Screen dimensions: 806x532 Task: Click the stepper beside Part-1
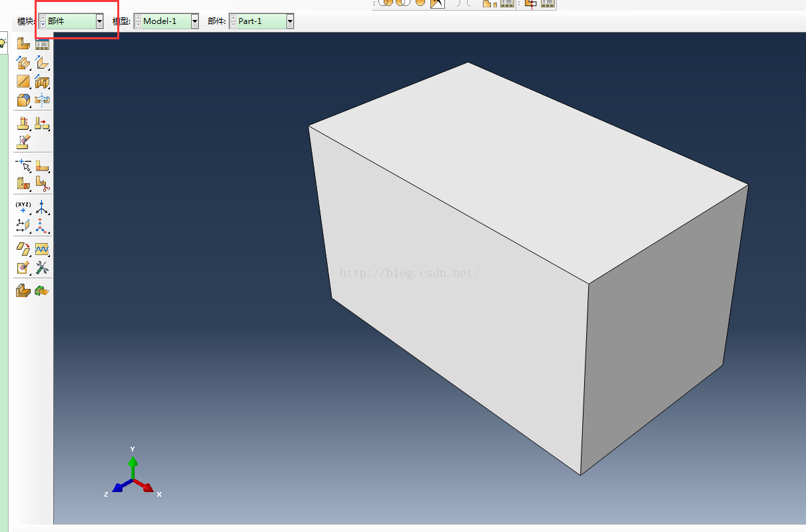tap(233, 21)
